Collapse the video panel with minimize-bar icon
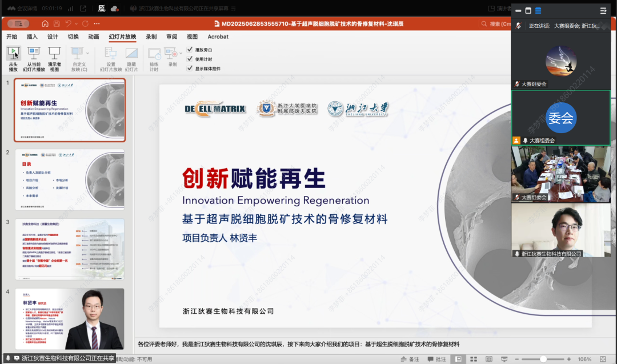This screenshot has height=364, width=617. point(518,11)
